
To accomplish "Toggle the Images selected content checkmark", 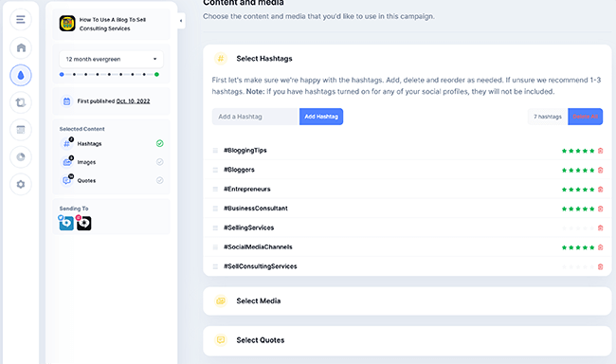I will coord(159,162).
